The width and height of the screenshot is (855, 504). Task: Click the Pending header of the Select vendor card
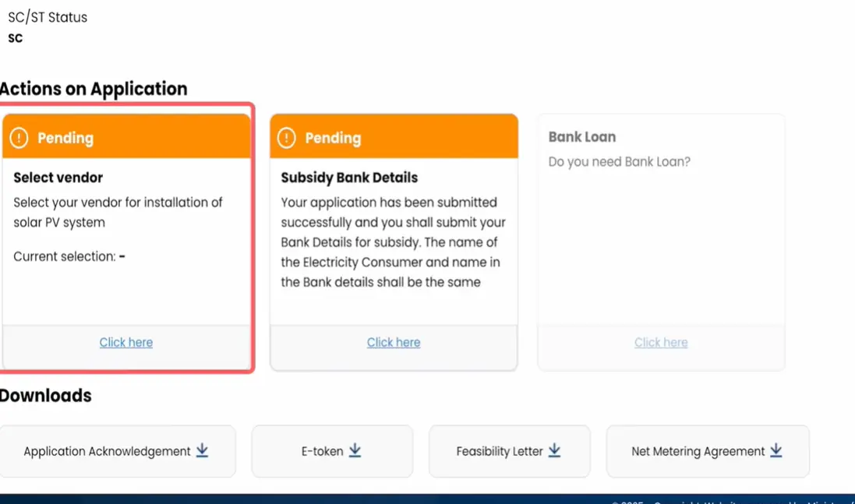pyautogui.click(x=126, y=136)
